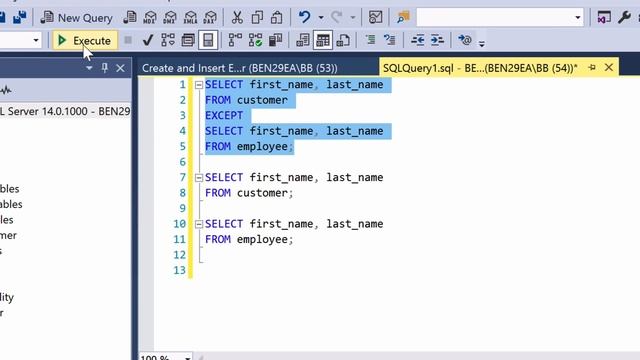Toggle IntelliSense Enabled button
The width and height of the screenshot is (640, 360).
point(208,40)
